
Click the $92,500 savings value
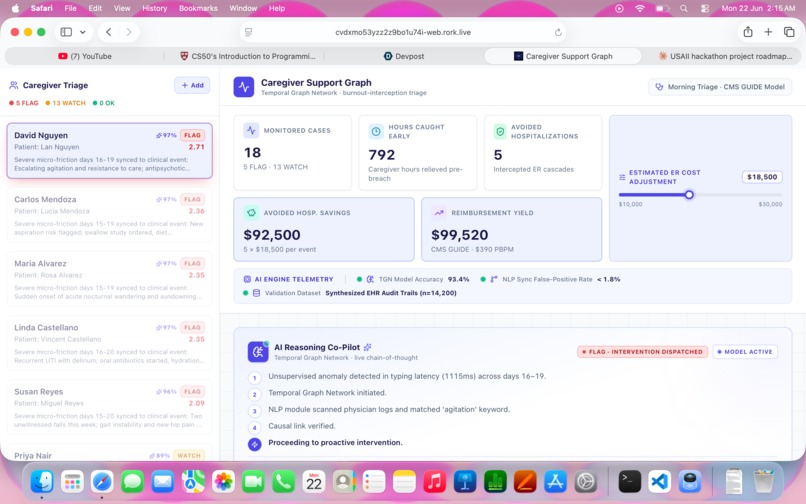(x=272, y=235)
